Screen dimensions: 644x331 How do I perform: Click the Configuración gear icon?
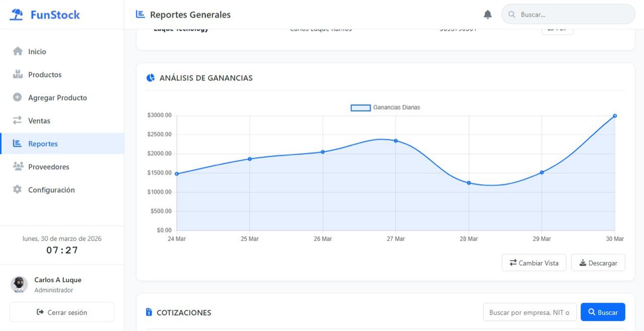[18, 190]
